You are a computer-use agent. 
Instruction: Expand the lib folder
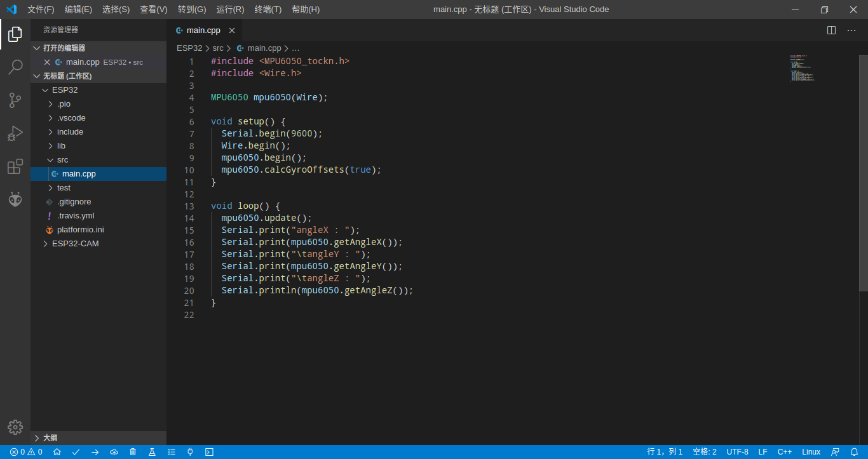(98, 146)
